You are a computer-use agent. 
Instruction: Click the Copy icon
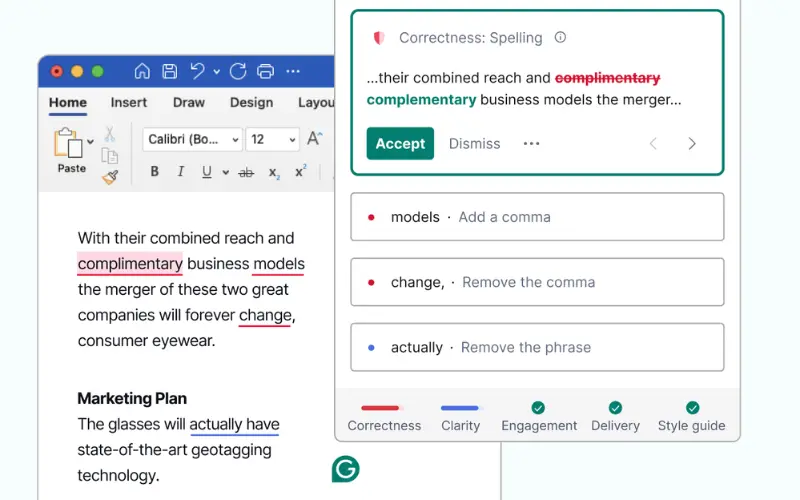110,156
